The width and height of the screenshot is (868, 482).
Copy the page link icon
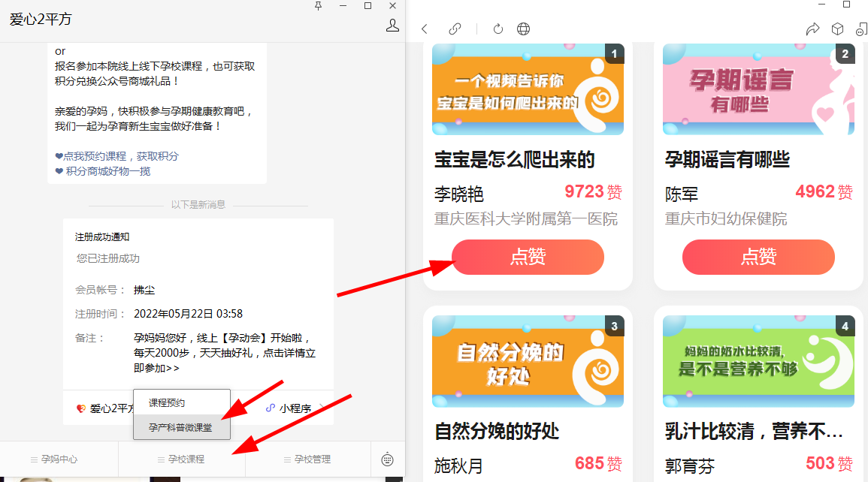(455, 29)
